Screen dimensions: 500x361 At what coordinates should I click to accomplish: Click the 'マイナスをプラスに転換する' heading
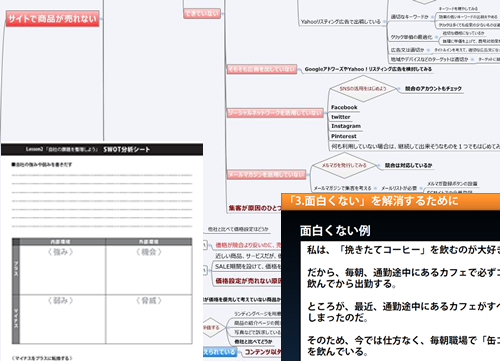click(42, 358)
